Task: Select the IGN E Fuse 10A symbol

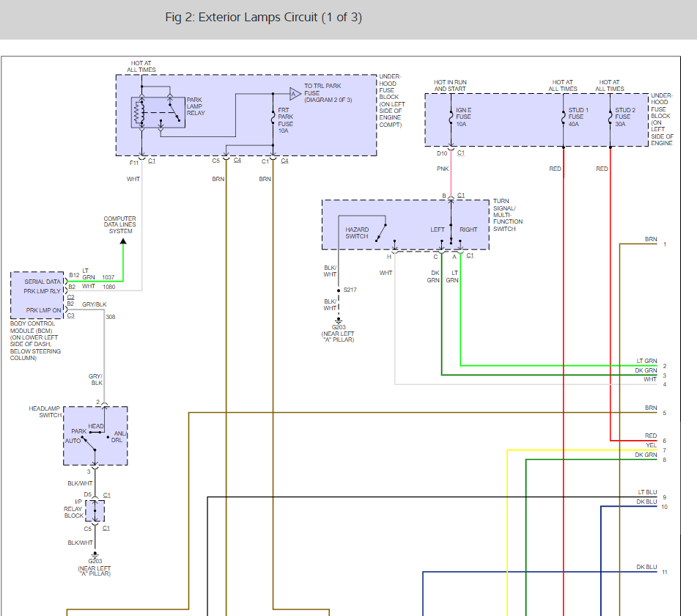Action: tap(451, 116)
